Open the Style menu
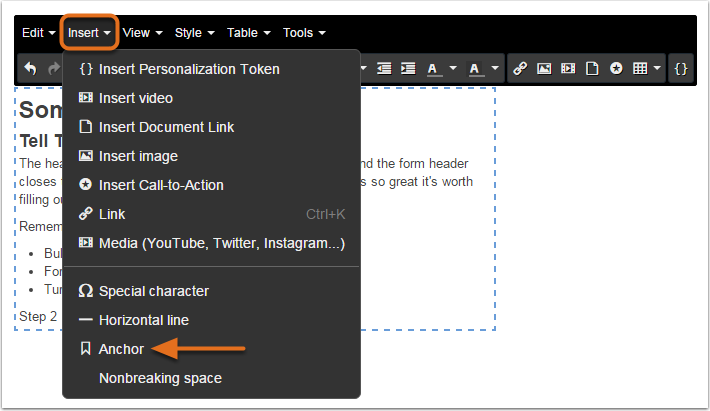 click(x=194, y=33)
